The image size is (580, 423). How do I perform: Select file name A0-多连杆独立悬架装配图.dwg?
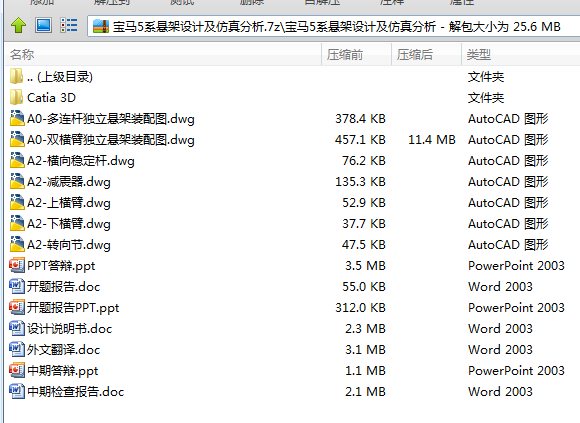[111, 119]
